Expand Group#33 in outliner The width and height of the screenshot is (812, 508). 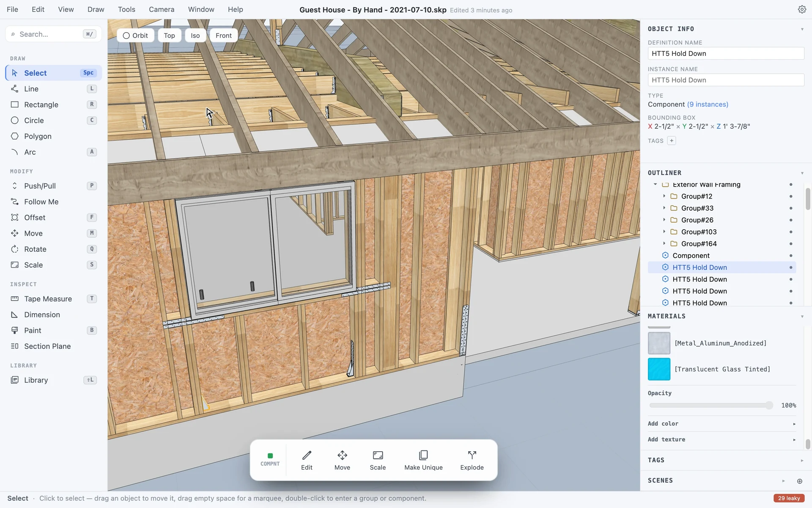click(x=664, y=208)
